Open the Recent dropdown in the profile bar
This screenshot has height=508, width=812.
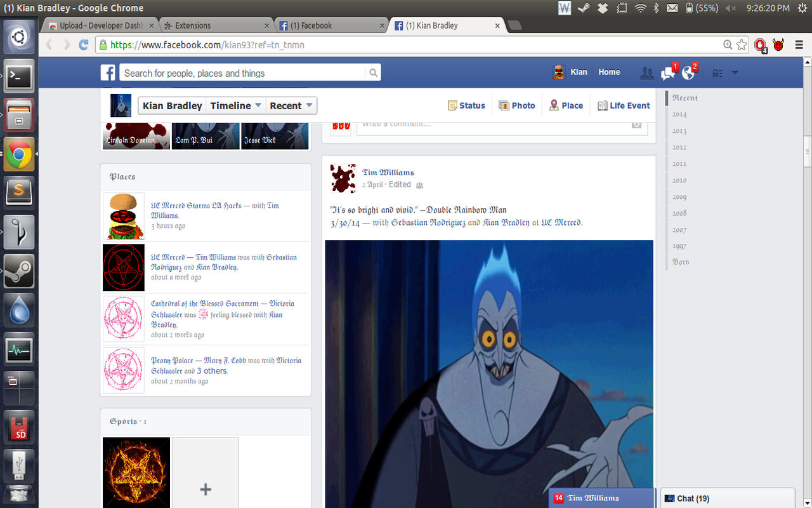(291, 105)
